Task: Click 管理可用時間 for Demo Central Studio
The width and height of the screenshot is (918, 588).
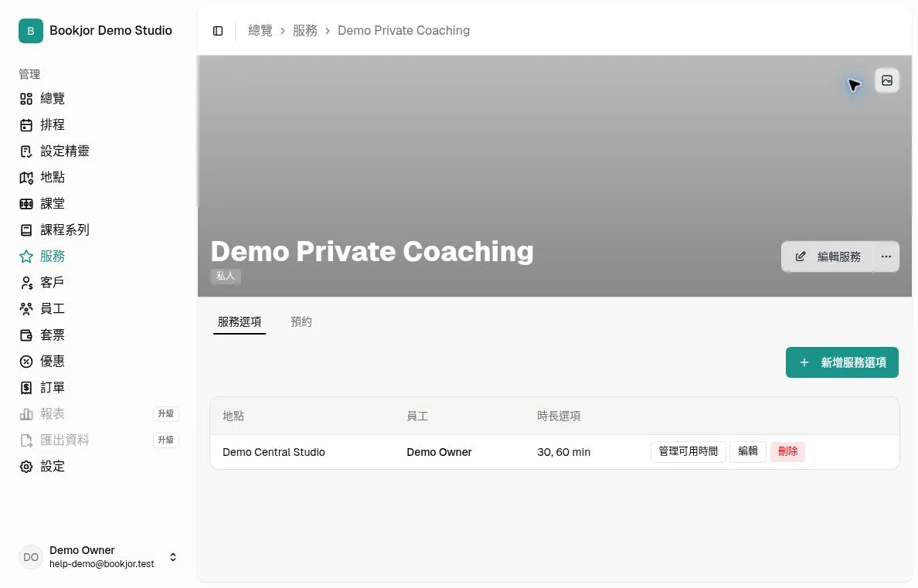Action: [x=688, y=451]
